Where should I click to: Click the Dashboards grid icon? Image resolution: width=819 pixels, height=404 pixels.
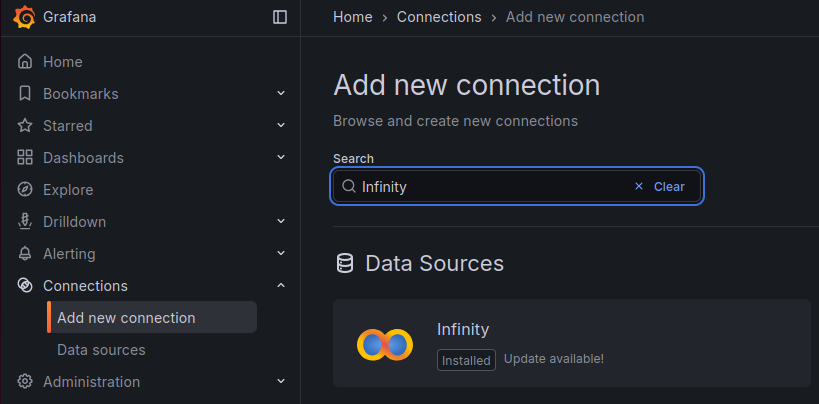click(x=25, y=158)
